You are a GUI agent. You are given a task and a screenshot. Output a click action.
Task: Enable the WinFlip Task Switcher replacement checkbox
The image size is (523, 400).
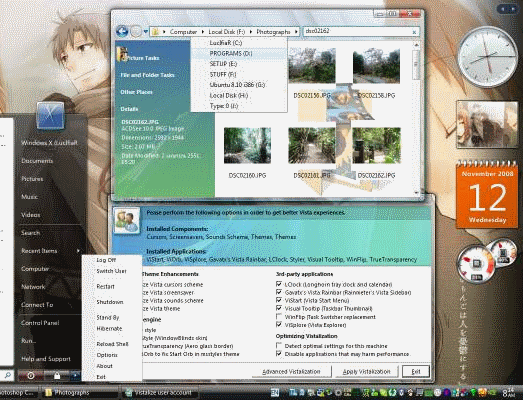point(279,316)
